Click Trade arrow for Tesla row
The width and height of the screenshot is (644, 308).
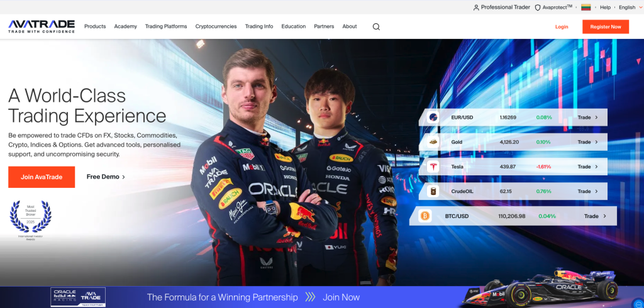click(588, 167)
